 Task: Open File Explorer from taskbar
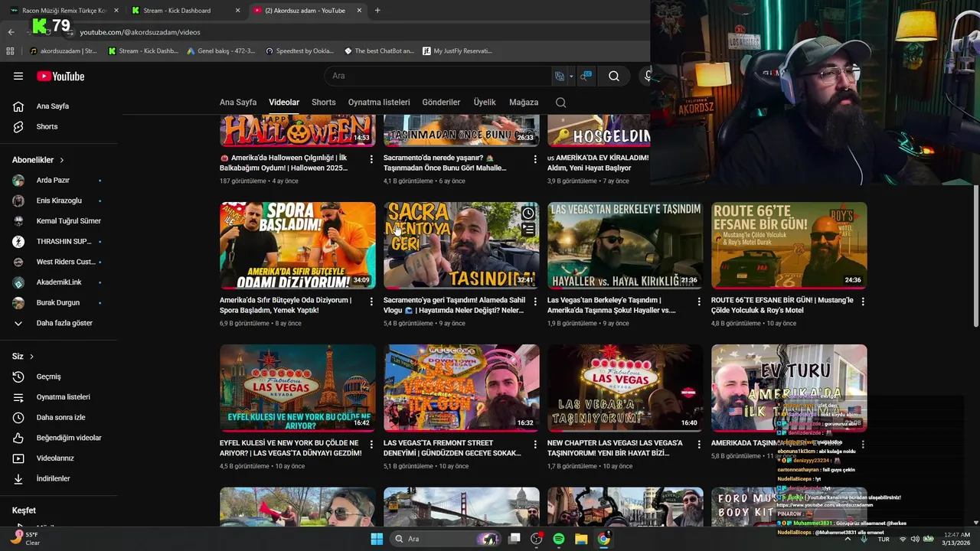pyautogui.click(x=581, y=539)
